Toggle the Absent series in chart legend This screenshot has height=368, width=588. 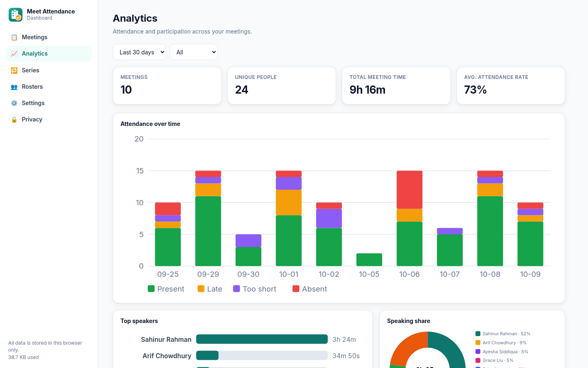(310, 289)
